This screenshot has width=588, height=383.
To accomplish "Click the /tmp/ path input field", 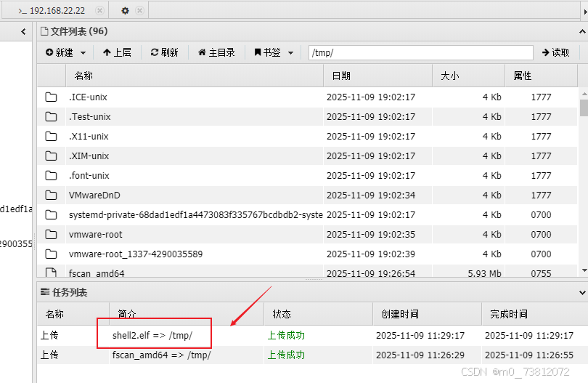I will coord(421,52).
